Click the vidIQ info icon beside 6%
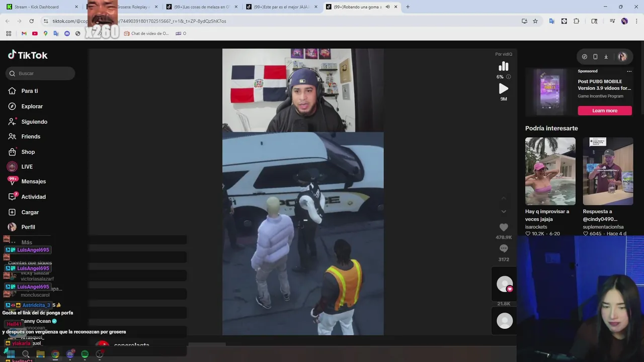 tap(508, 77)
